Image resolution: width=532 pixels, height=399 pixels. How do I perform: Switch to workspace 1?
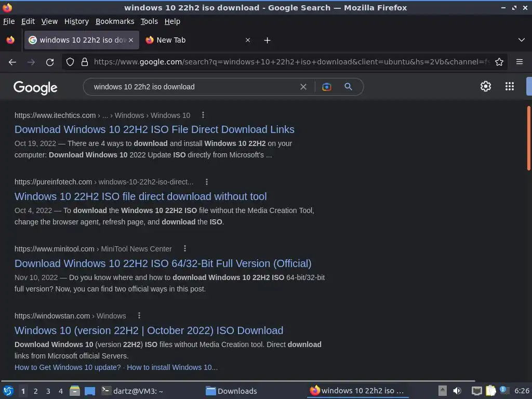23,391
